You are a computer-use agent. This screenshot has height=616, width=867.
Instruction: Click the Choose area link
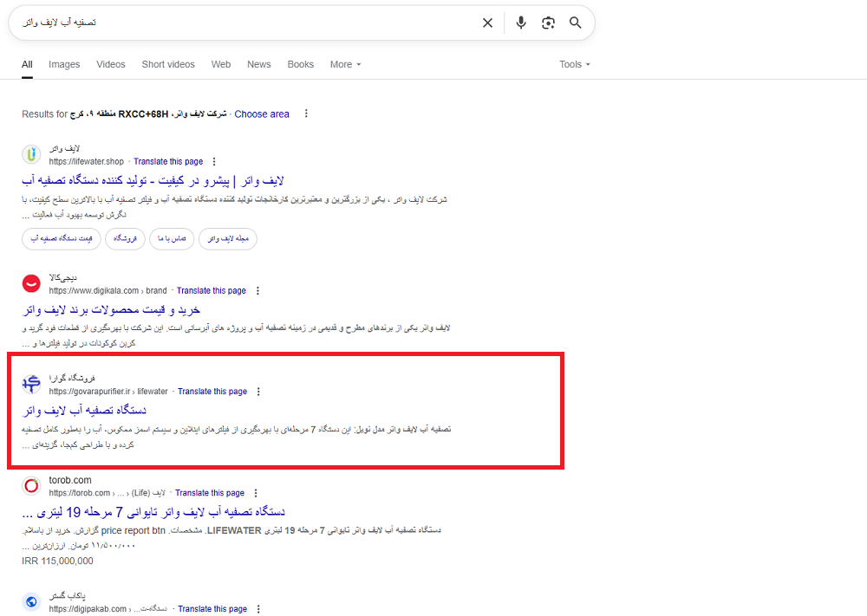point(262,114)
